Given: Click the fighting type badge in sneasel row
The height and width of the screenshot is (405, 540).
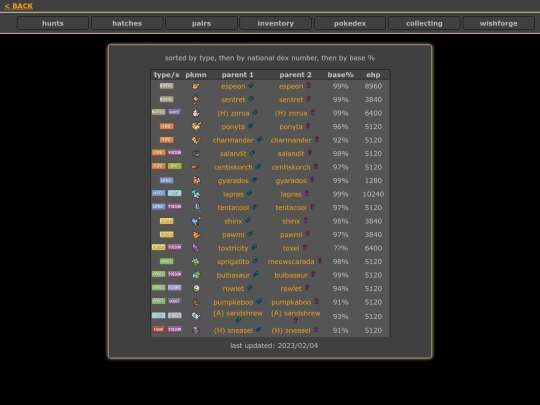Looking at the screenshot, I should 159,329.
